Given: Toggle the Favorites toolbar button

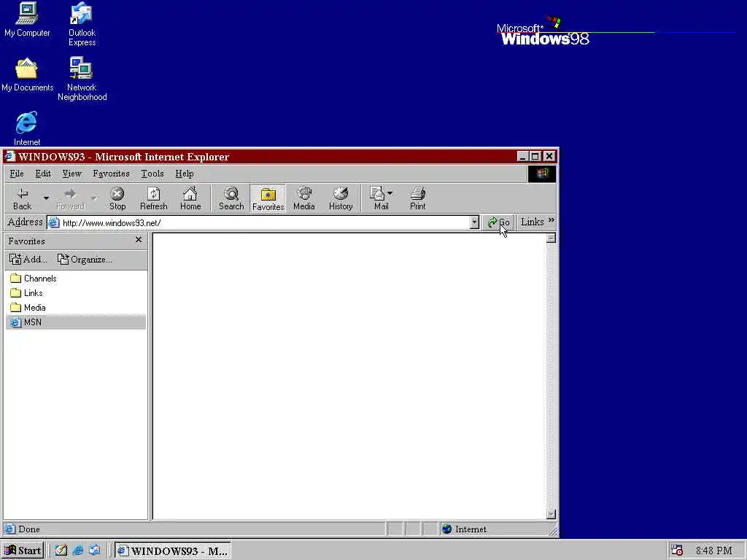Looking at the screenshot, I should (x=268, y=198).
